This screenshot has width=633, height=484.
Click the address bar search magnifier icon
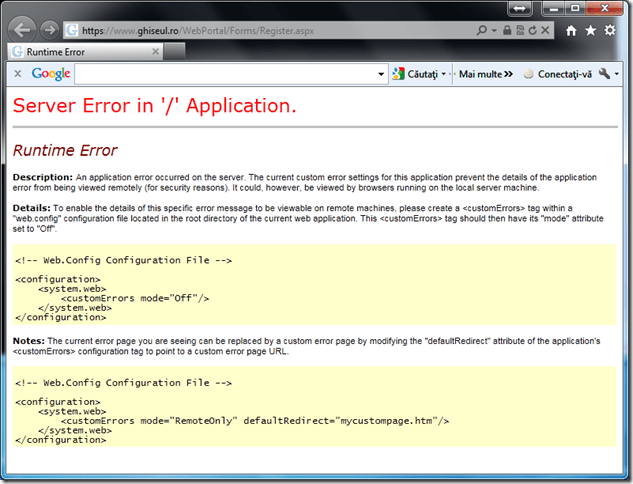[x=482, y=31]
